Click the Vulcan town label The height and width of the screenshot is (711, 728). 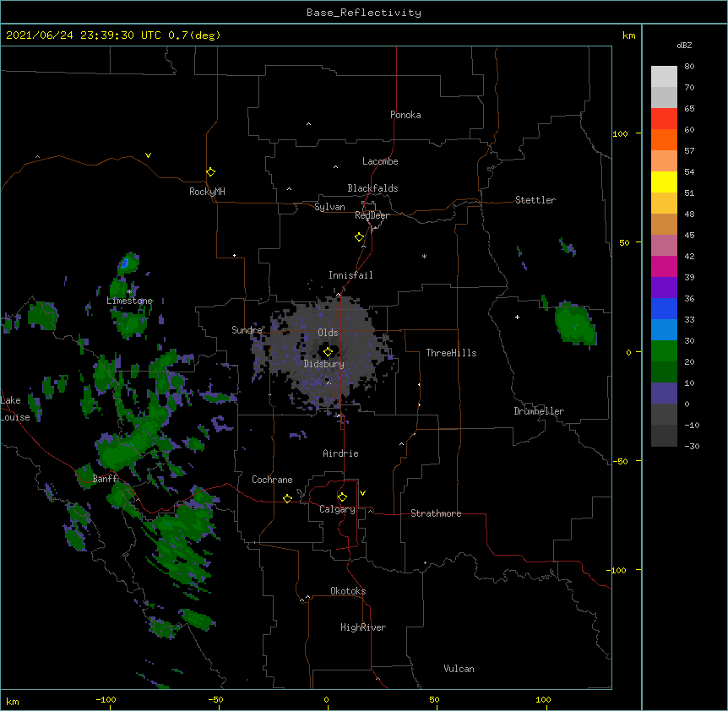click(x=459, y=669)
